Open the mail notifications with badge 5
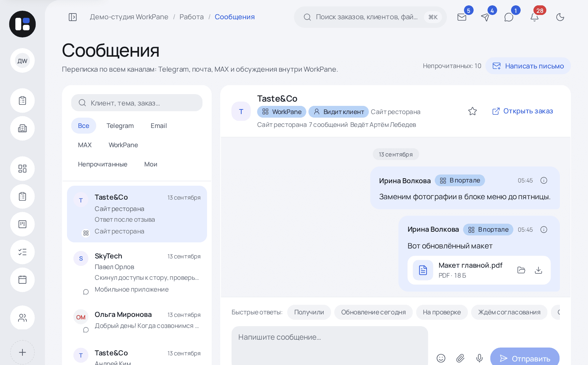 pos(462,17)
